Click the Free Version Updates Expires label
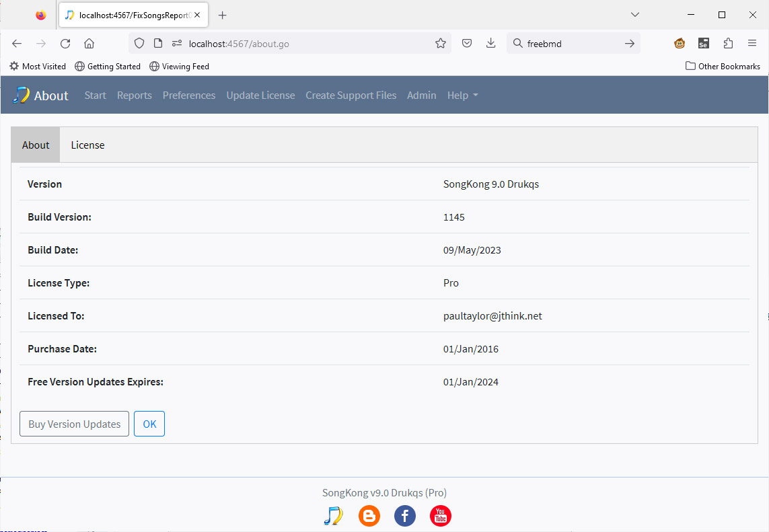 [96, 382]
